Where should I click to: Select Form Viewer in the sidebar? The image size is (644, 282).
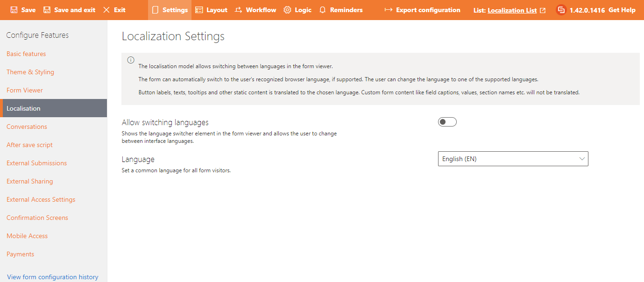coord(25,90)
